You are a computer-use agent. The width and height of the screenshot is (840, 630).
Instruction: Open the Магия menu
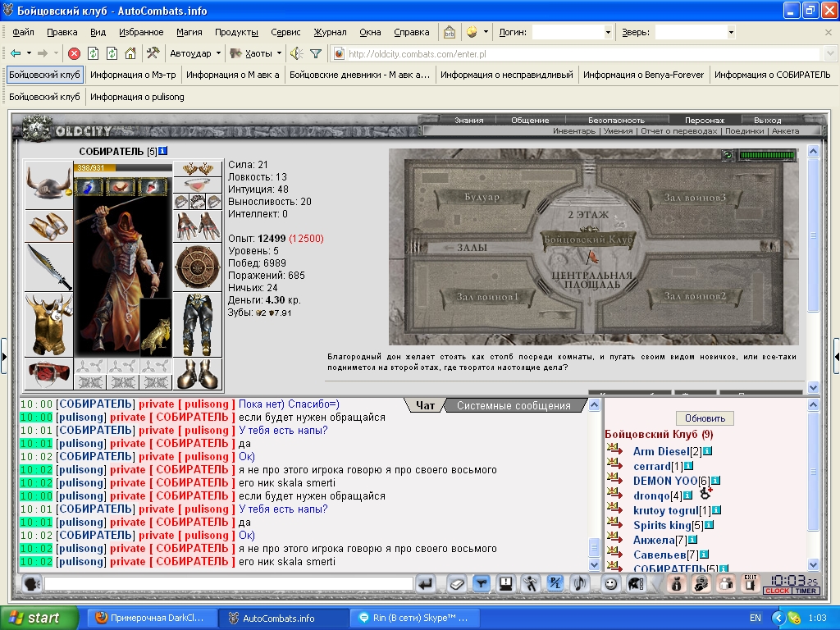189,32
